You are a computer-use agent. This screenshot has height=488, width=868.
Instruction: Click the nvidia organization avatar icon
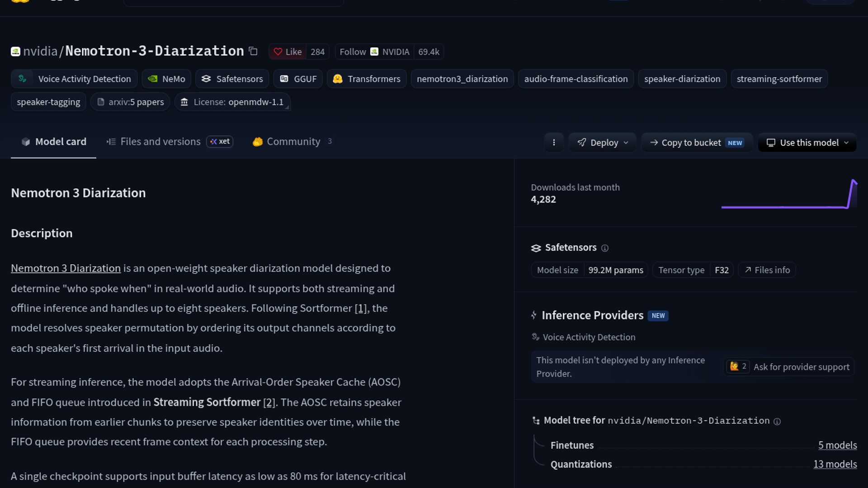pos(16,52)
